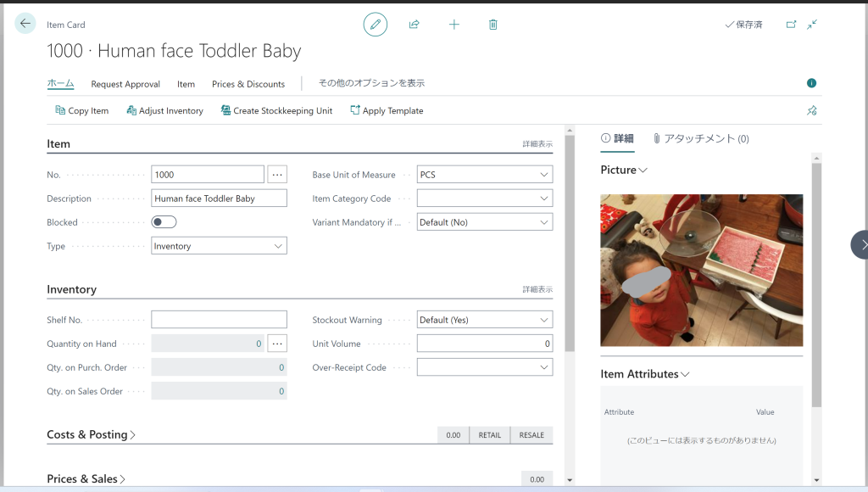Select the ホーム tab
This screenshot has width=868, height=492.
(60, 84)
